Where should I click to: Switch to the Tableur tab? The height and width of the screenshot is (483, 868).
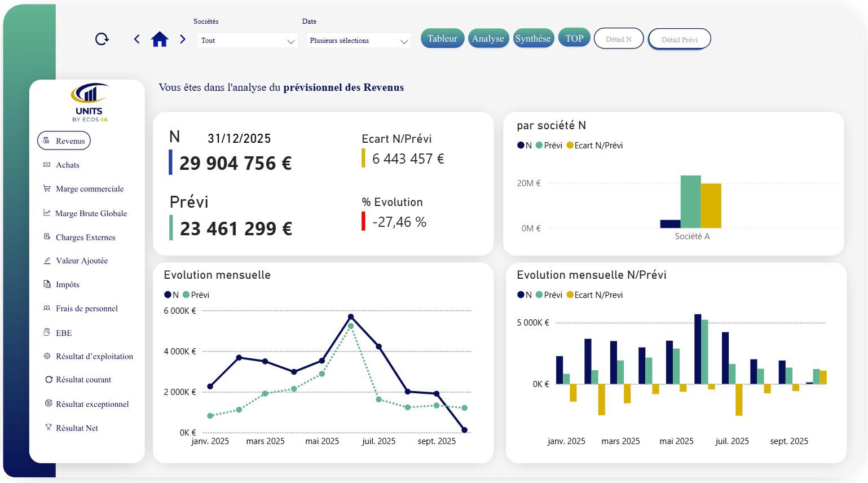(442, 38)
